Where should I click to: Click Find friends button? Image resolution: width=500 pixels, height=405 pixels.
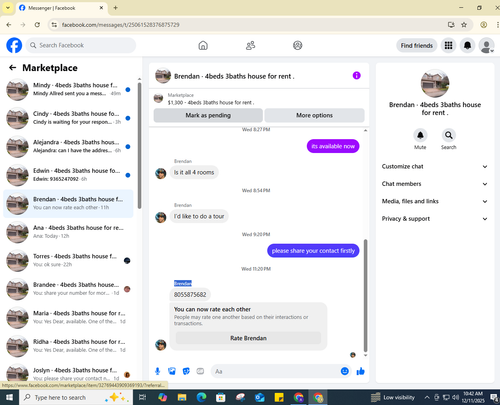417,45
